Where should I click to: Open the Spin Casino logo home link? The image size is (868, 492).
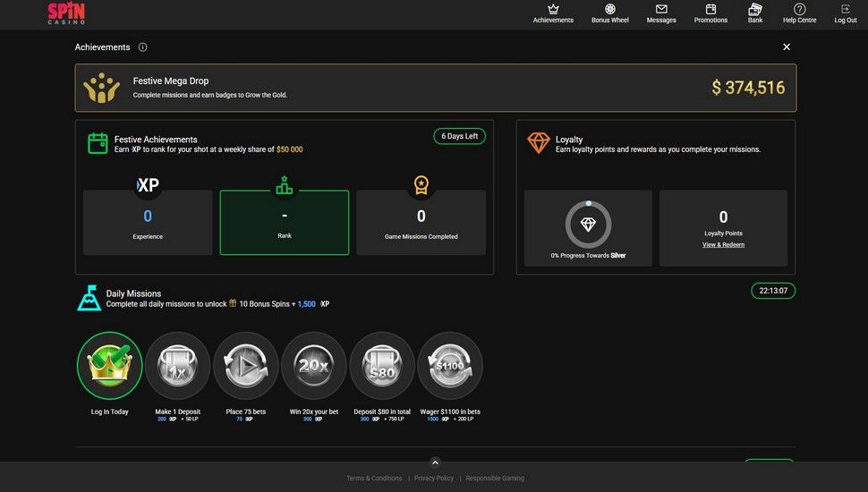(66, 13)
